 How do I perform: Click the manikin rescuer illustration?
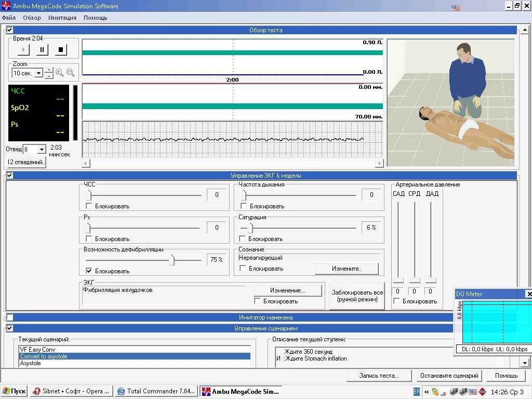[x=451, y=103]
